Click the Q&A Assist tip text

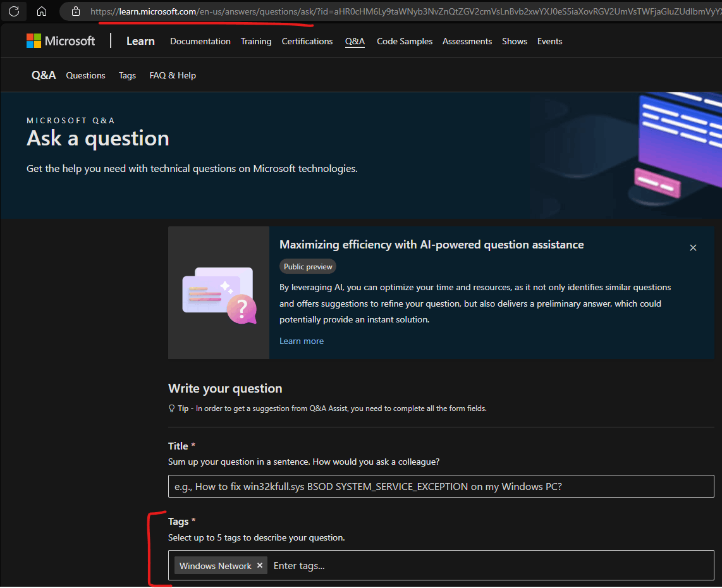tap(332, 408)
